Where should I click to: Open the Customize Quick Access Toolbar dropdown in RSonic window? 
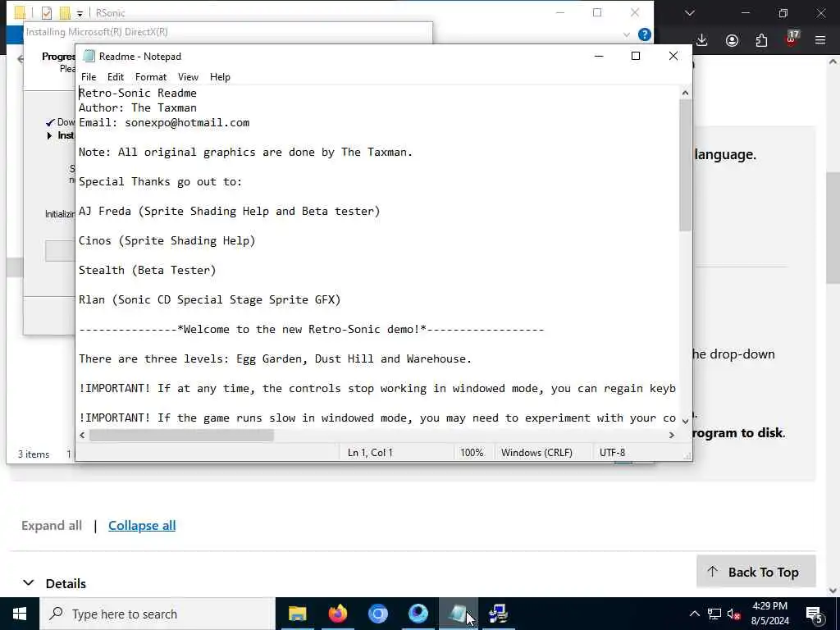tap(80, 13)
